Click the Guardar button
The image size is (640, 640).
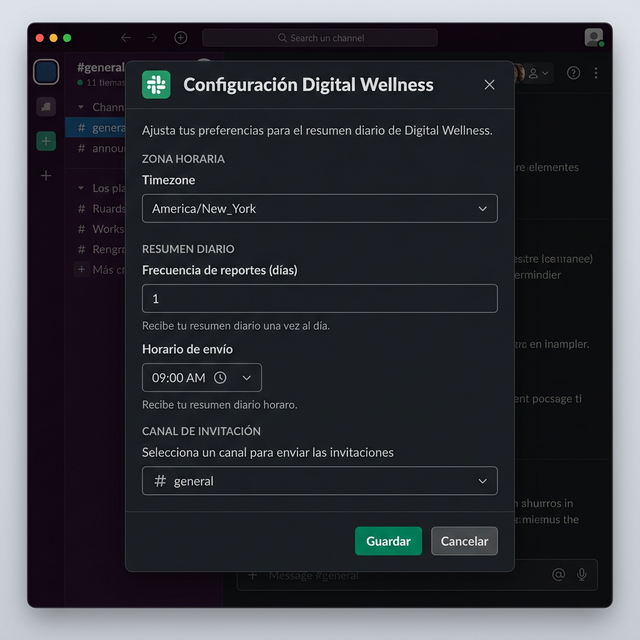click(388, 541)
